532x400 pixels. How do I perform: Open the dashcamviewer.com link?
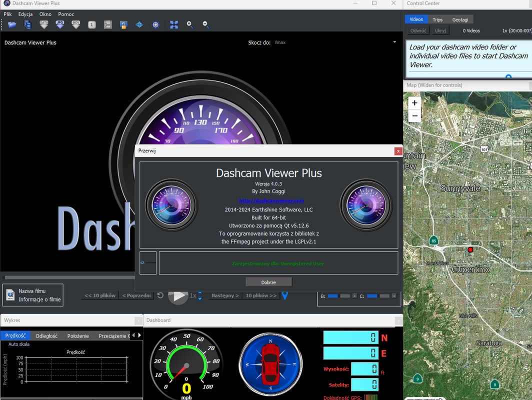(x=271, y=200)
